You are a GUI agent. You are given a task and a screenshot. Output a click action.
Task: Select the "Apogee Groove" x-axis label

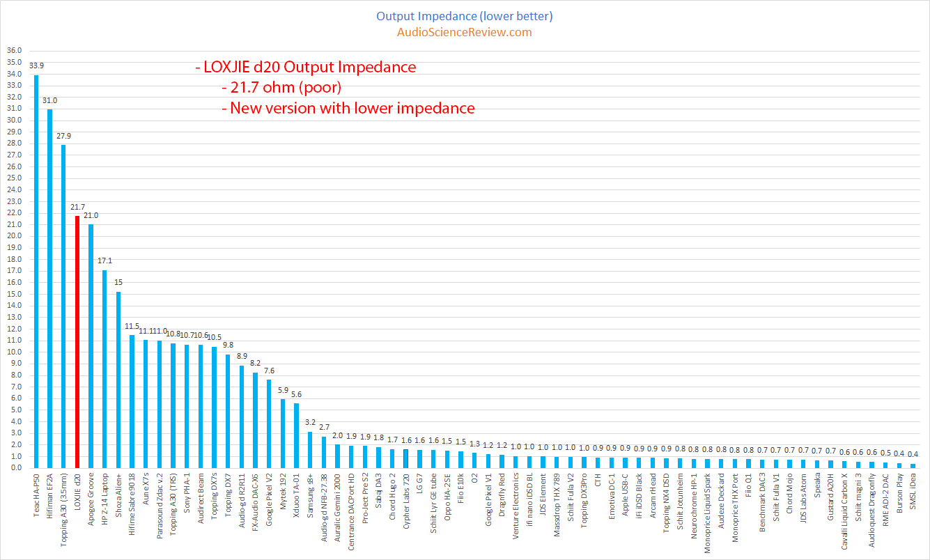[91, 499]
